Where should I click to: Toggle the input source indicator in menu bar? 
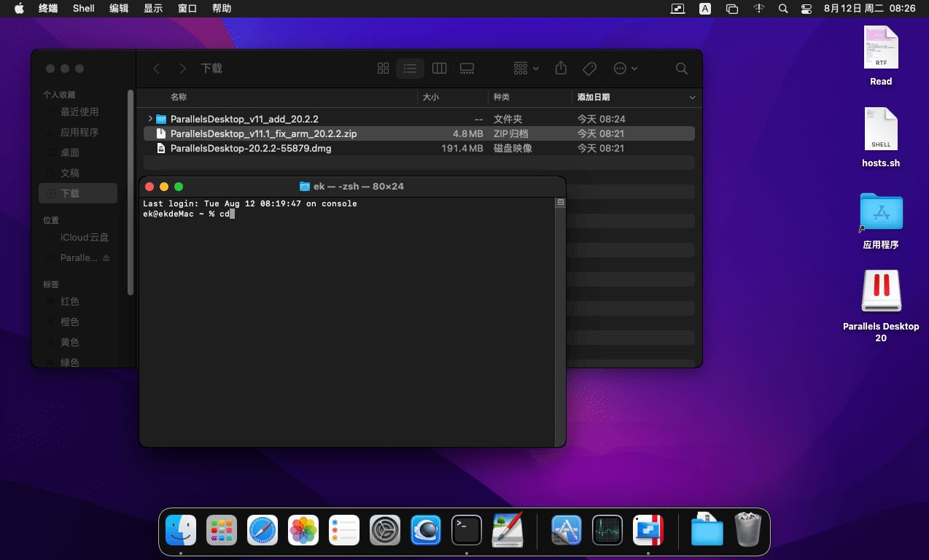(x=705, y=9)
